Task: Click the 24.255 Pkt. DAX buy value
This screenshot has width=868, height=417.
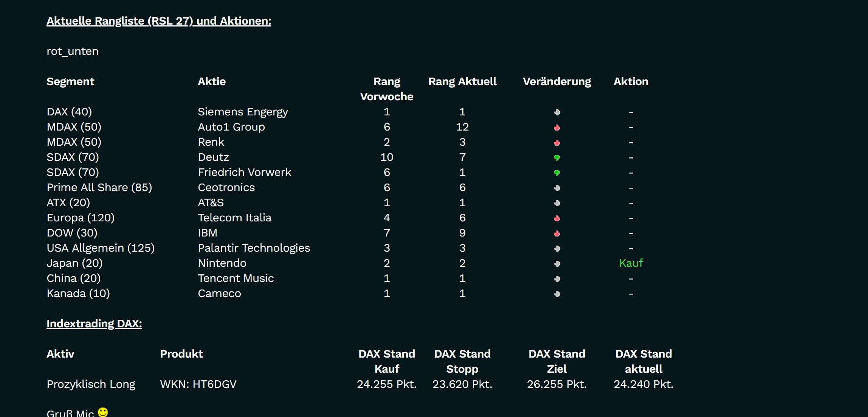Action: coord(387,384)
